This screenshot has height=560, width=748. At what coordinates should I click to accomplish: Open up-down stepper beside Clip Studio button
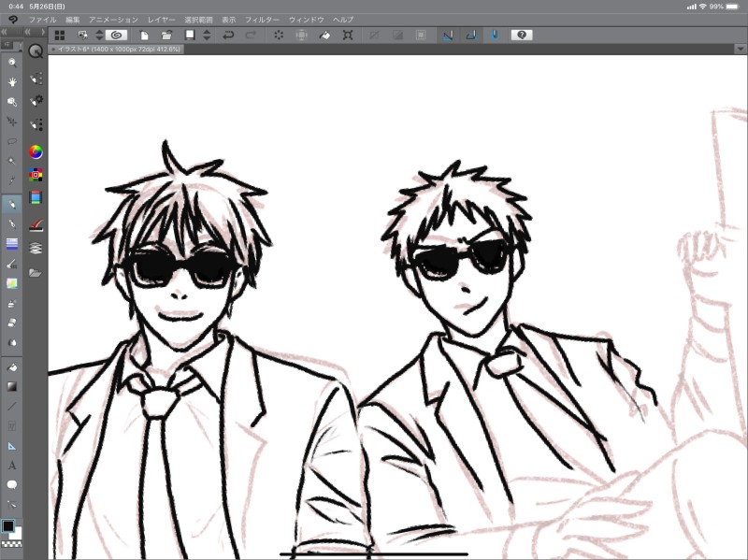[99, 35]
